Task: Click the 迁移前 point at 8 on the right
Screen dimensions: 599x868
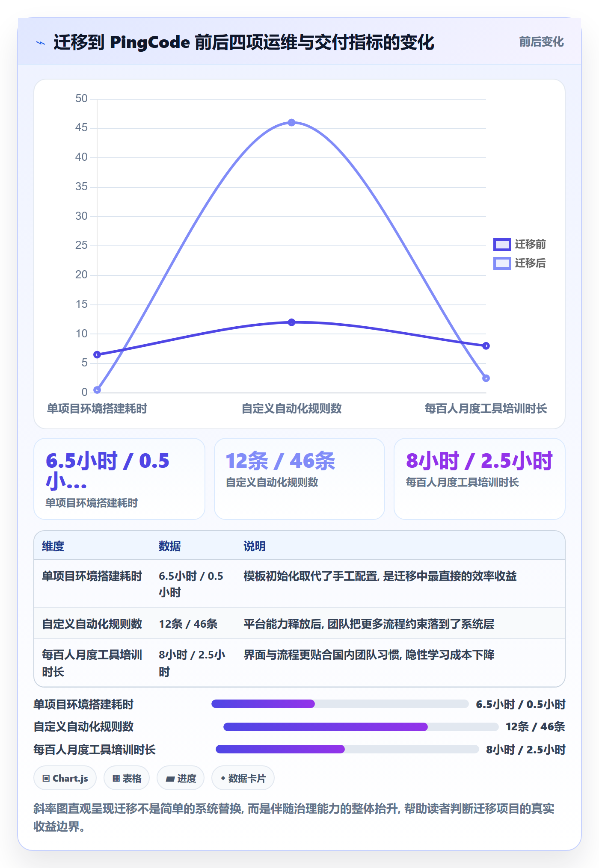Action: (x=486, y=345)
